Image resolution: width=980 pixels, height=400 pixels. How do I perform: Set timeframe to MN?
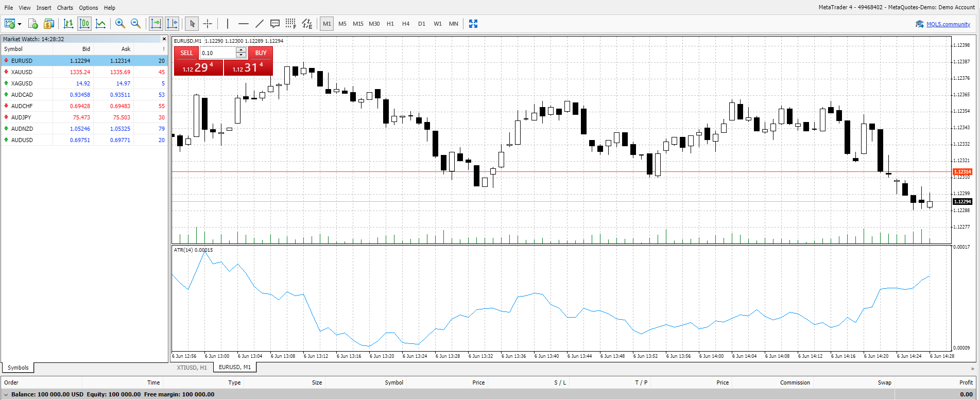click(454, 24)
